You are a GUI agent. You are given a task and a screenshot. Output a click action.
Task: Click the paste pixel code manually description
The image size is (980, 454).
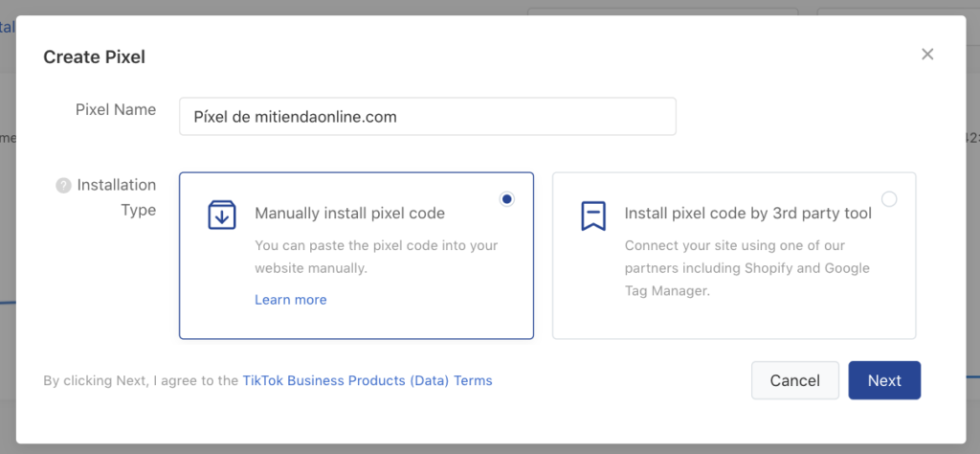tap(376, 257)
